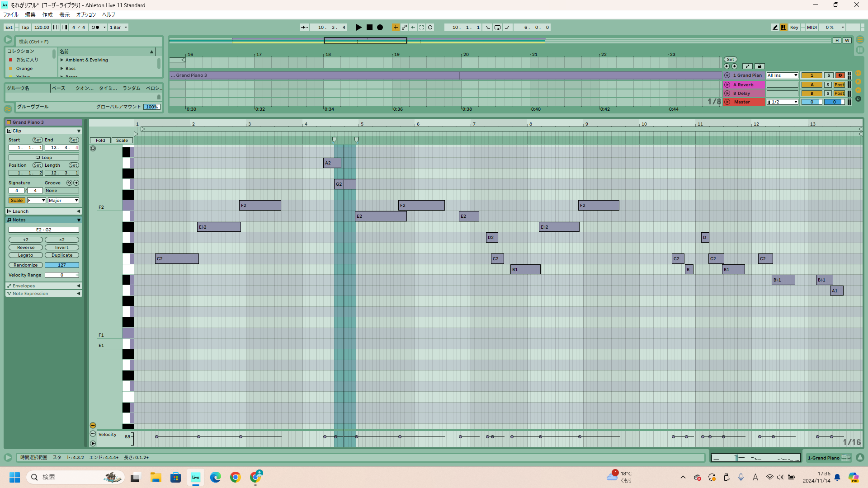Enable Key Map Mode switch

[x=794, y=28]
